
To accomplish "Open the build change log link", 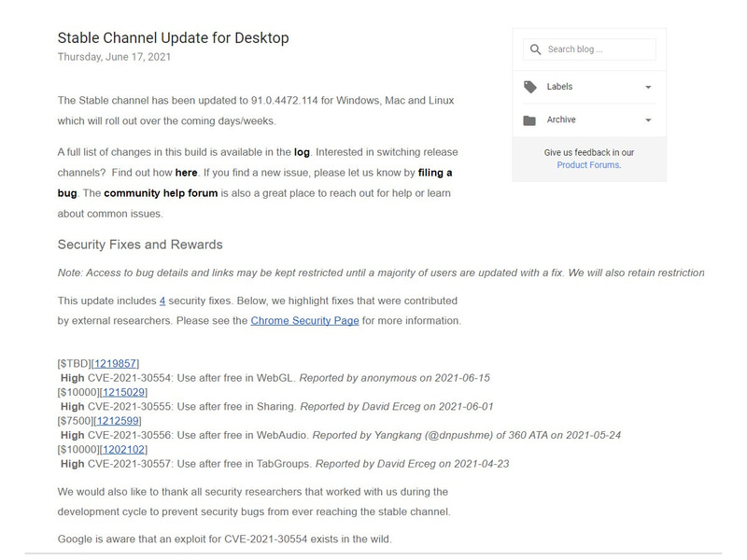I will (302, 151).
